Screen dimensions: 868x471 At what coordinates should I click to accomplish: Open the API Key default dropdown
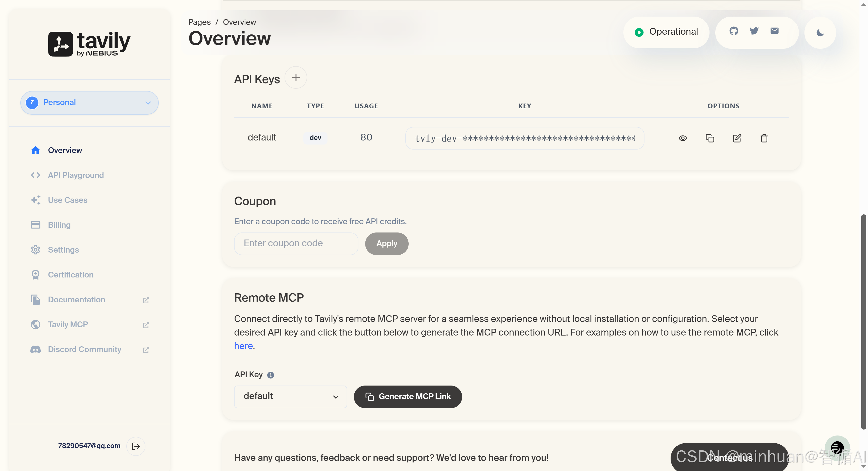[x=290, y=397]
